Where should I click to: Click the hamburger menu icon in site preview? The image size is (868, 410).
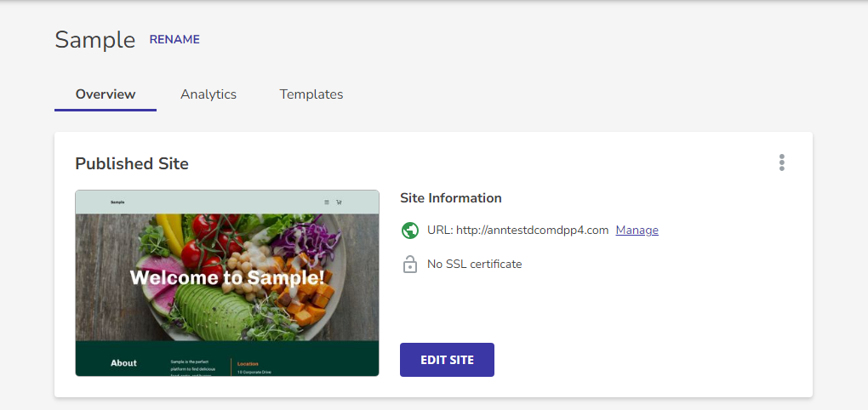point(327,202)
